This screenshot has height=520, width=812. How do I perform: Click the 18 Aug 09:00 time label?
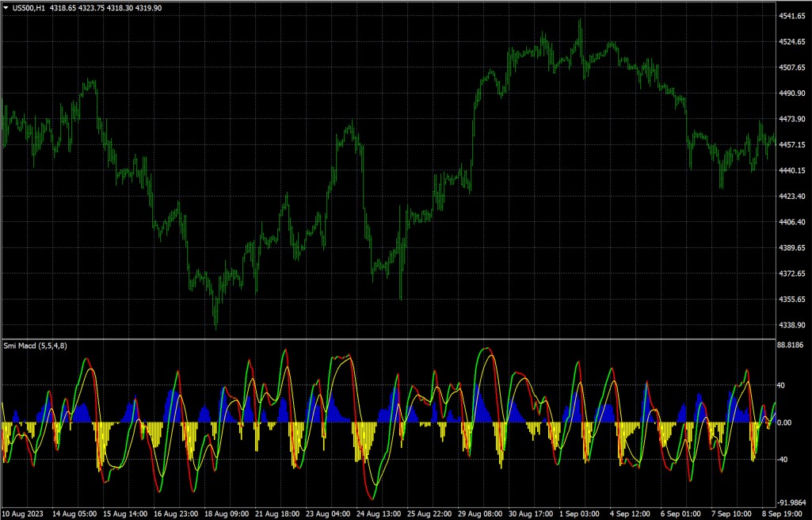[227, 514]
